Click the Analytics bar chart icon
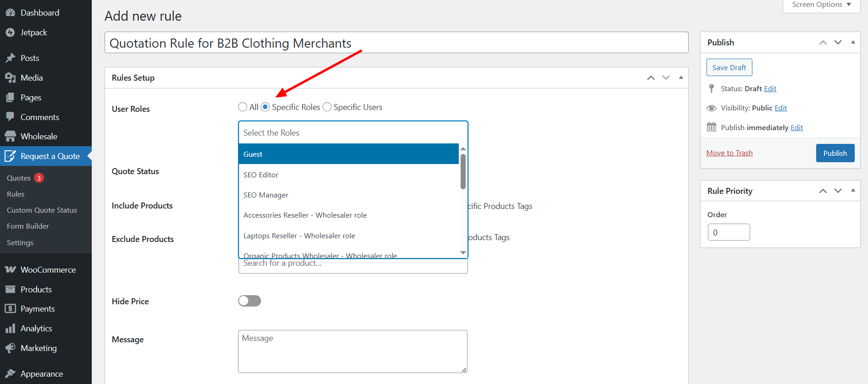The width and height of the screenshot is (868, 384). point(10,329)
